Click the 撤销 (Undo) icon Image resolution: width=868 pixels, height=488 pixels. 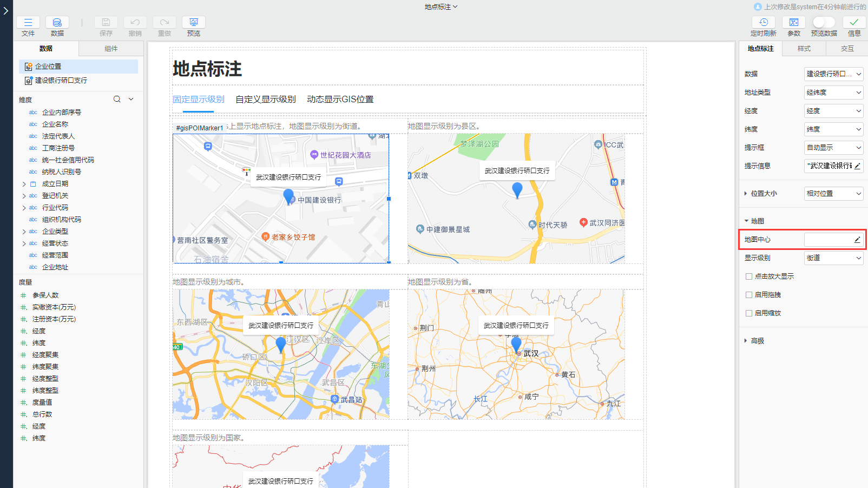pos(135,22)
